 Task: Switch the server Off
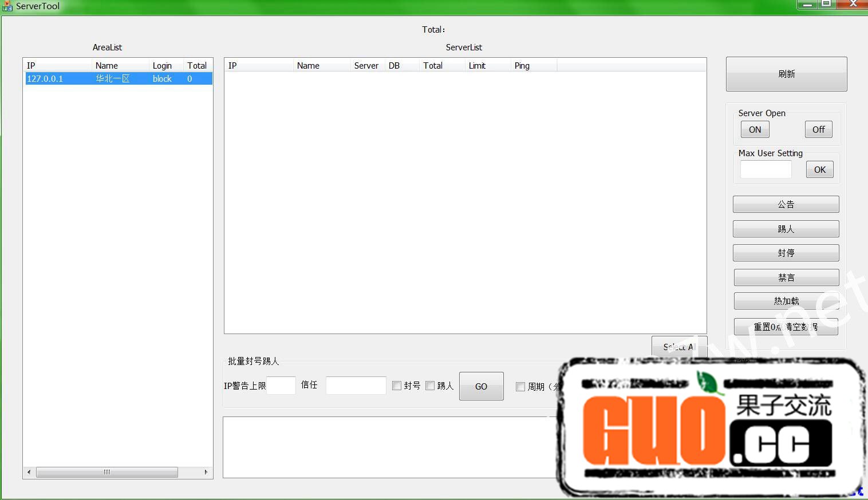[818, 130]
